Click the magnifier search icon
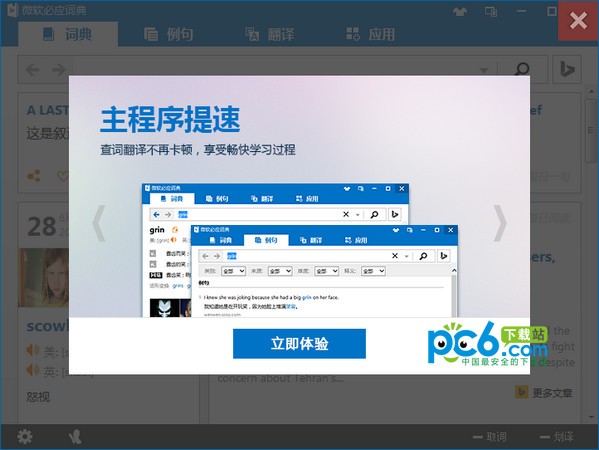Image resolution: width=599 pixels, height=450 pixels. click(522, 69)
